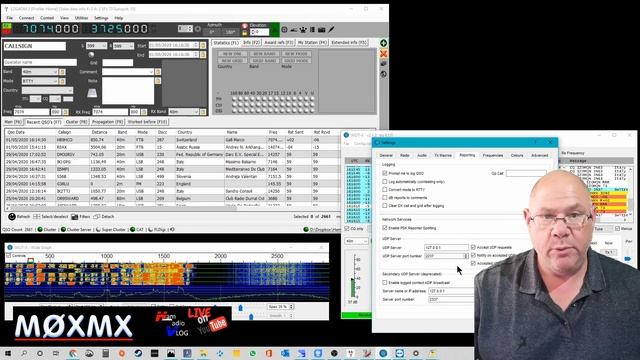Click the CALLSIGN input field
Viewport: 640px width, 360px height.
35,46
